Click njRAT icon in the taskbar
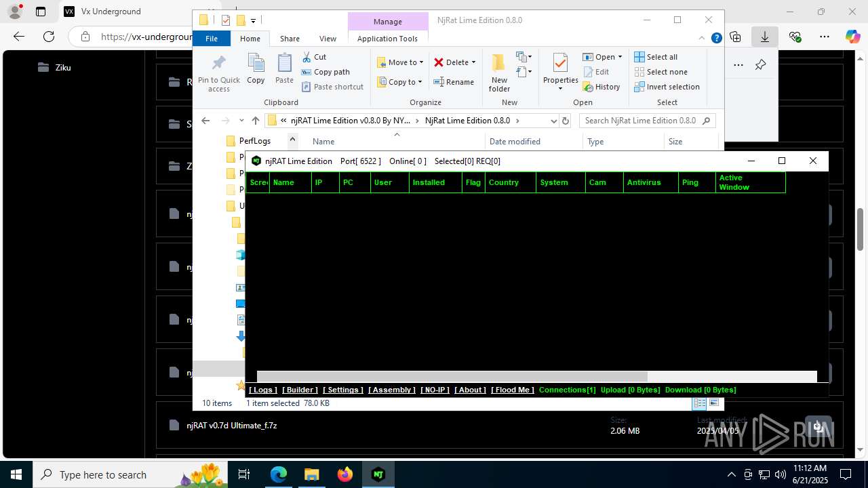Image resolution: width=868 pixels, height=488 pixels. tap(378, 474)
